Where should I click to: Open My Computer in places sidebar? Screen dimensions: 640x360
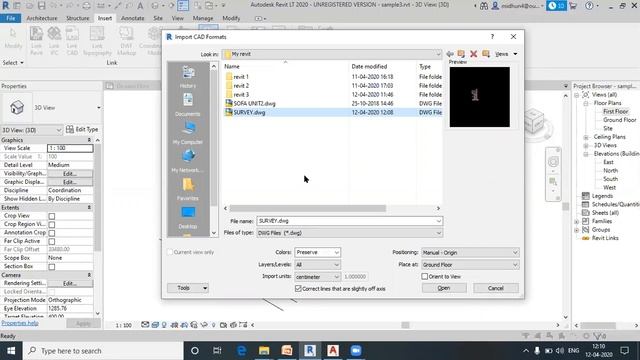click(188, 133)
